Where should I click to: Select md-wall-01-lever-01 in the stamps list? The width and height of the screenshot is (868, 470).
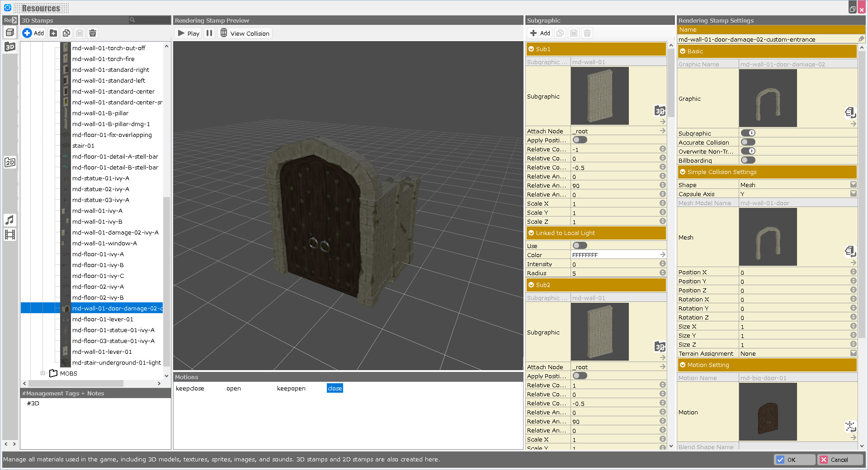[102, 352]
